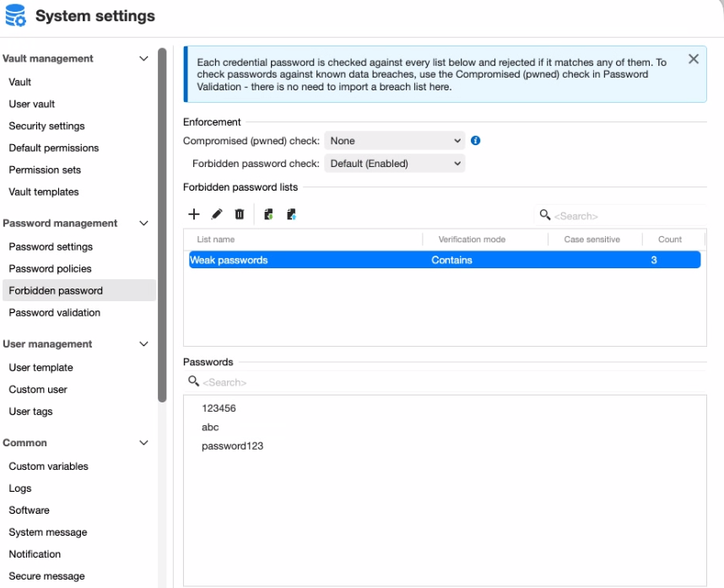724x588 pixels.
Task: Sort by List name column header
Action: [216, 240]
